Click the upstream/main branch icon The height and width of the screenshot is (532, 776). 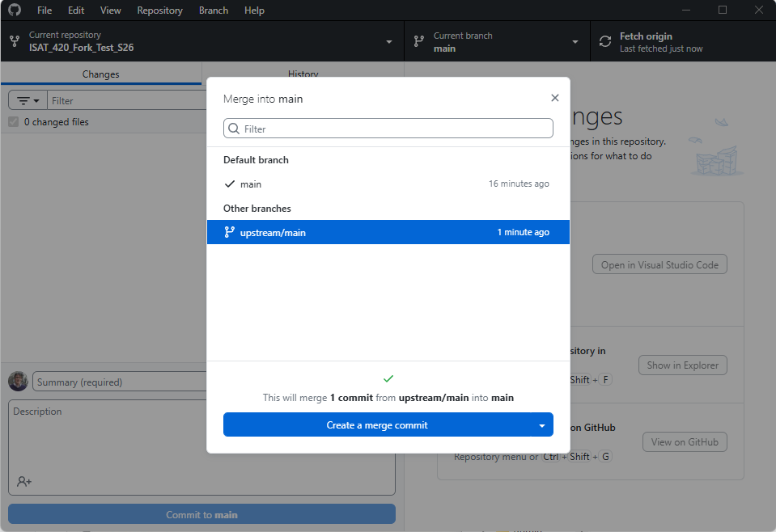point(229,232)
